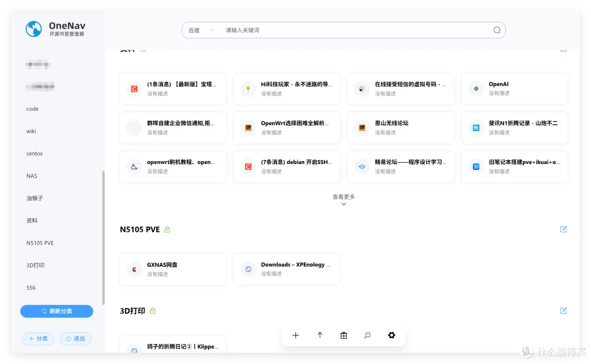Expand 查看更多 to show more links
591x364 pixels.
click(343, 199)
